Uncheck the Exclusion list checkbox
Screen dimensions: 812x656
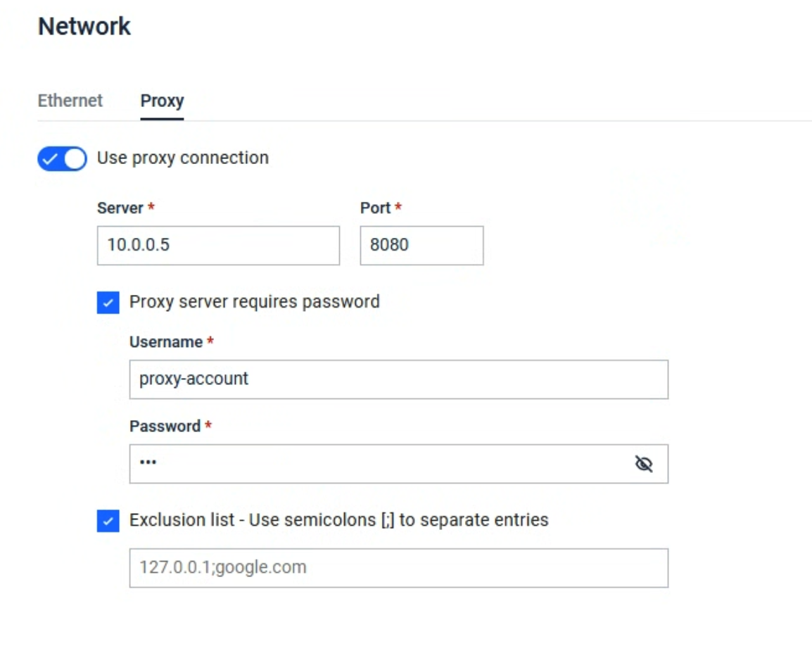coord(108,521)
